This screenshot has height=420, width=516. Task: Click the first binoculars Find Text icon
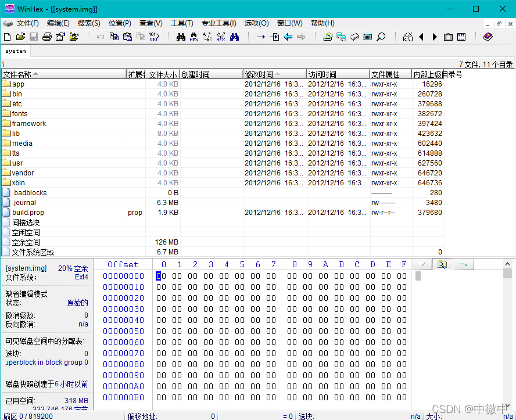pyautogui.click(x=181, y=37)
